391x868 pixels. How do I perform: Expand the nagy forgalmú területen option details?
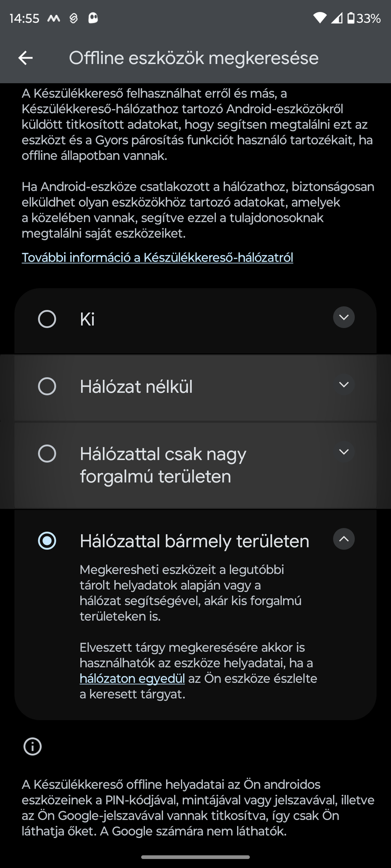point(344,451)
